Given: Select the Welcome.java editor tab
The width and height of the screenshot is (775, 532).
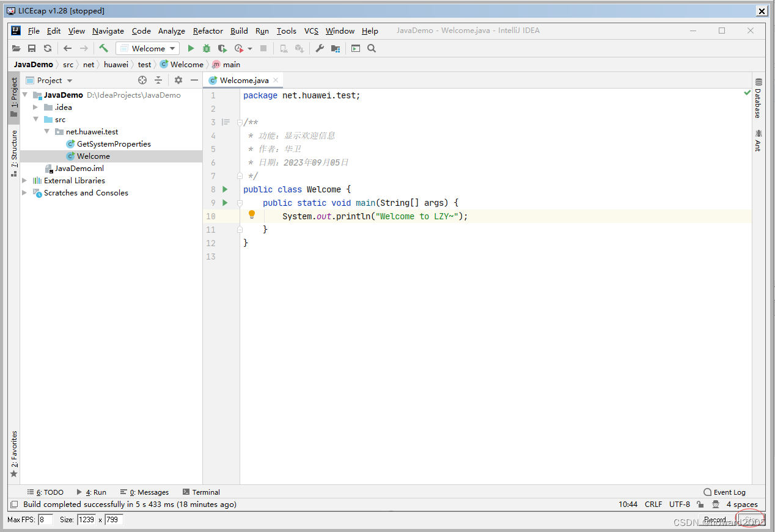Looking at the screenshot, I should pyautogui.click(x=244, y=80).
